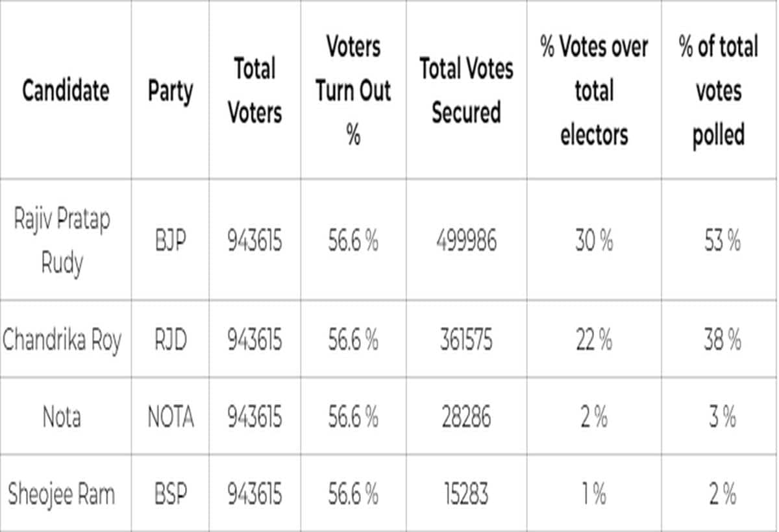The height and width of the screenshot is (532, 779).
Task: Click the 28286 votes cell
Action: [x=466, y=417]
